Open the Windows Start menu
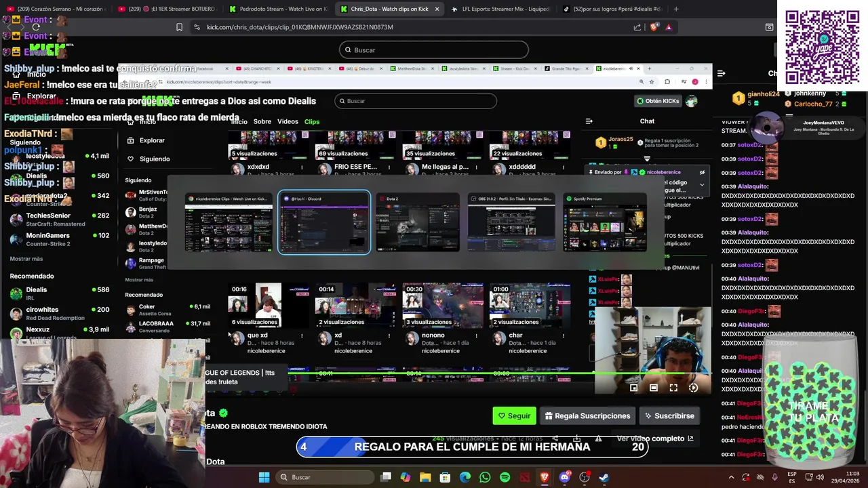The height and width of the screenshot is (488, 868). [264, 477]
